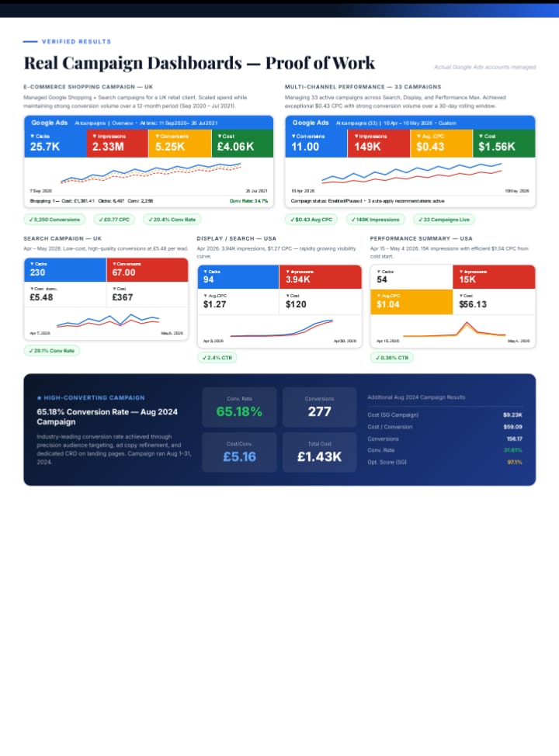Select the yellow $1.04 Avg. CPC tile

tap(411, 301)
